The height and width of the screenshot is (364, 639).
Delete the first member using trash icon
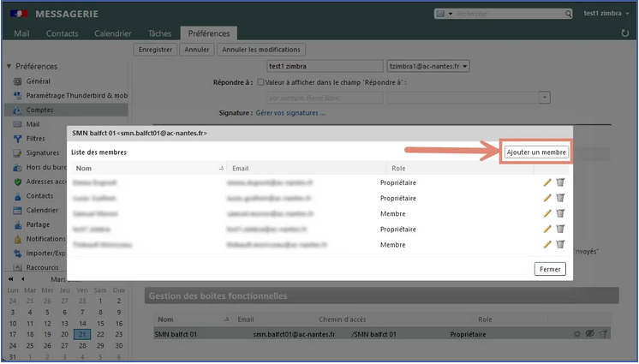560,182
